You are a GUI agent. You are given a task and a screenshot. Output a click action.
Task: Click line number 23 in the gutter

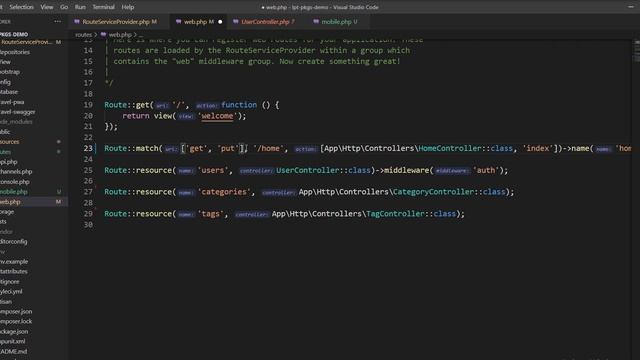pyautogui.click(x=88, y=148)
